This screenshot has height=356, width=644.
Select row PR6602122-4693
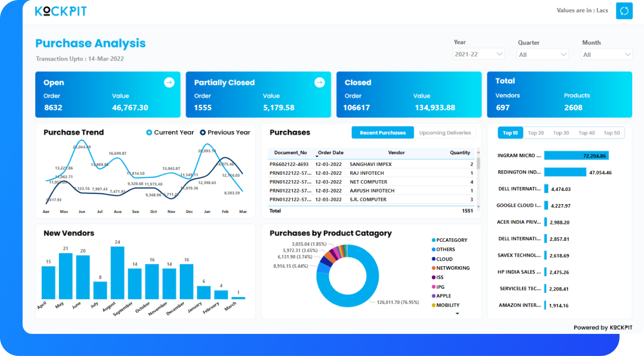coord(371,165)
